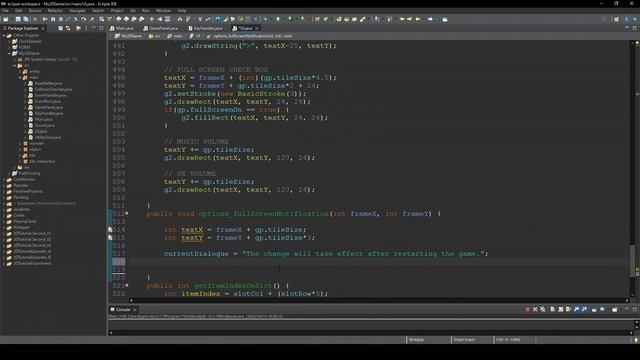Click Remove Launch icon in Console toolbar

pyautogui.click(x=535, y=309)
